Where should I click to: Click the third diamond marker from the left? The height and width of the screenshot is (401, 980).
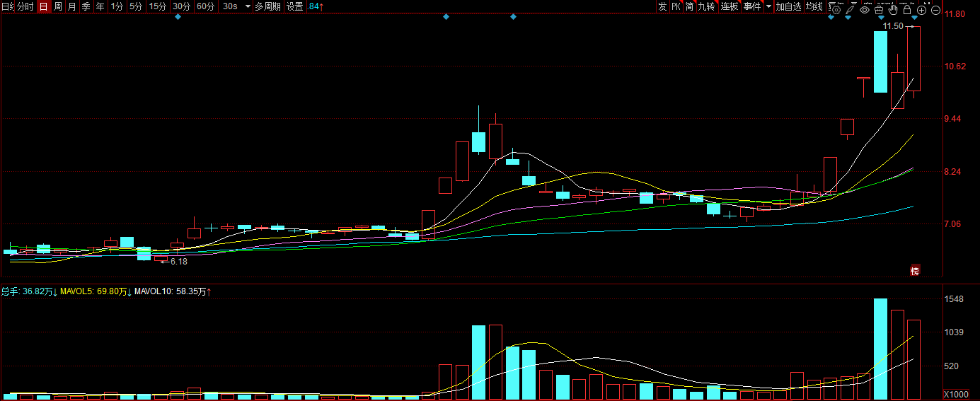(x=513, y=16)
